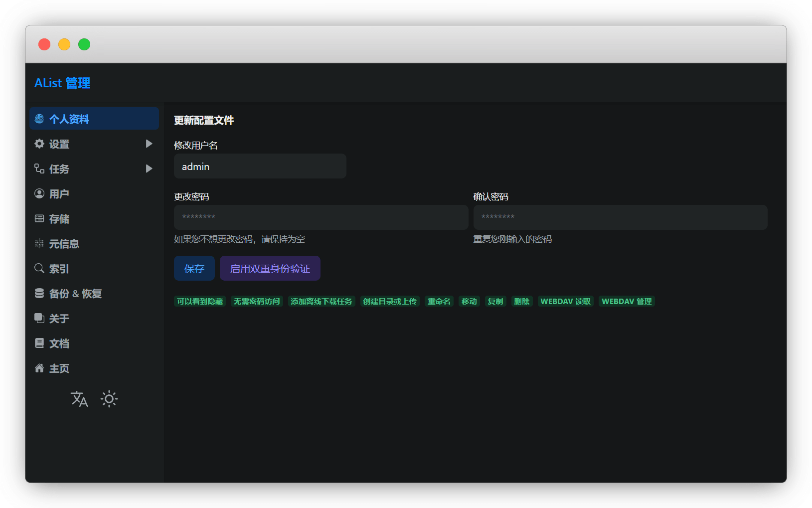Viewport: 812px width, 508px height.
Task: Open the language switcher icon
Action: 79,399
